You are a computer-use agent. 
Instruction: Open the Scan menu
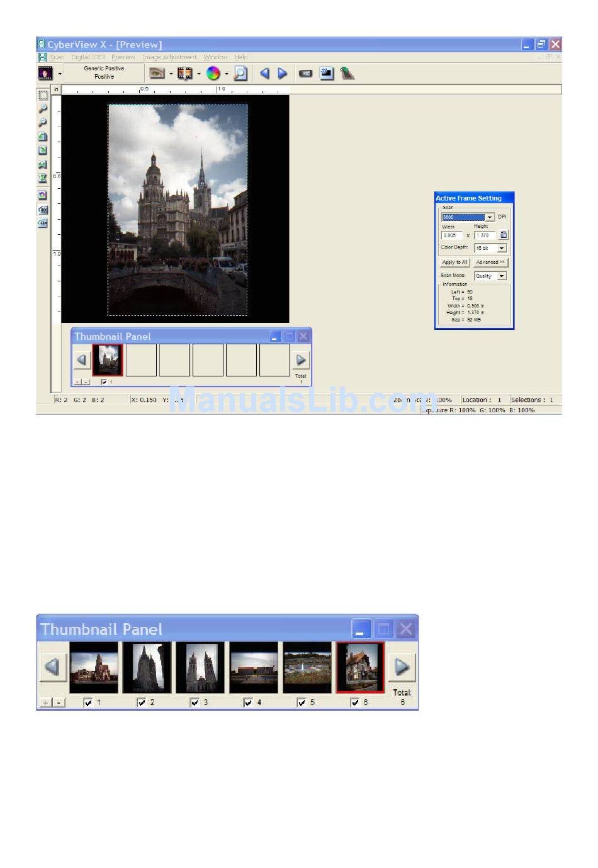pyautogui.click(x=57, y=57)
